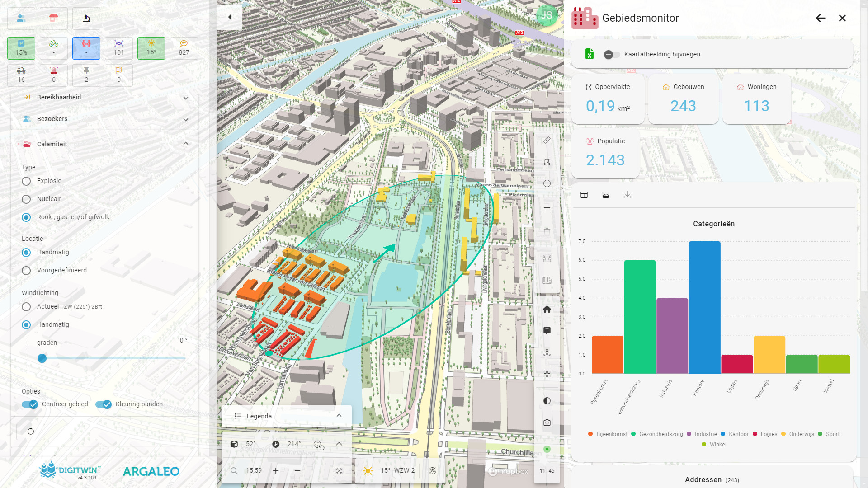Click the home view icon
This screenshot has width=868, height=488.
547,309
